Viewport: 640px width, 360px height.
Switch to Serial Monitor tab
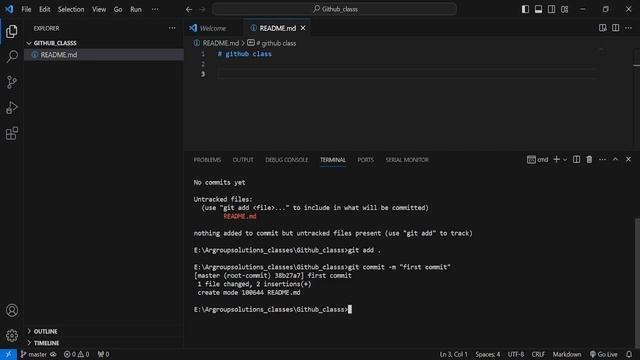pos(407,160)
